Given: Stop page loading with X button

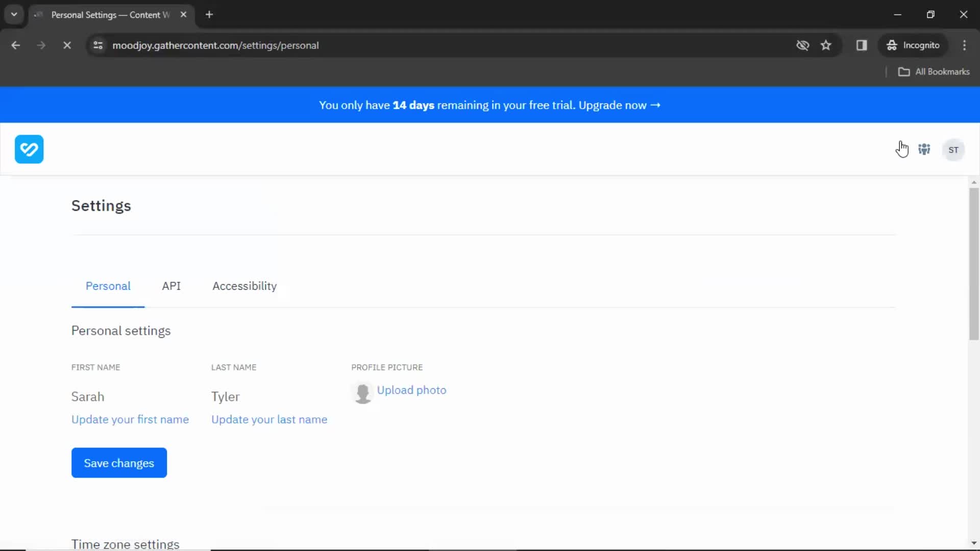Looking at the screenshot, I should coord(67,45).
